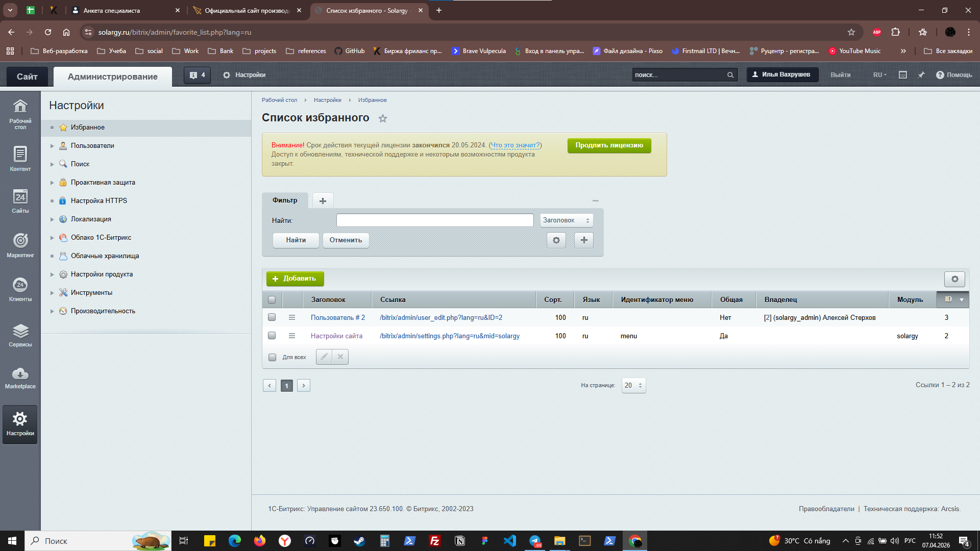The height and width of the screenshot is (551, 980).
Task: Sort table by the ID column header
Action: 952,300
